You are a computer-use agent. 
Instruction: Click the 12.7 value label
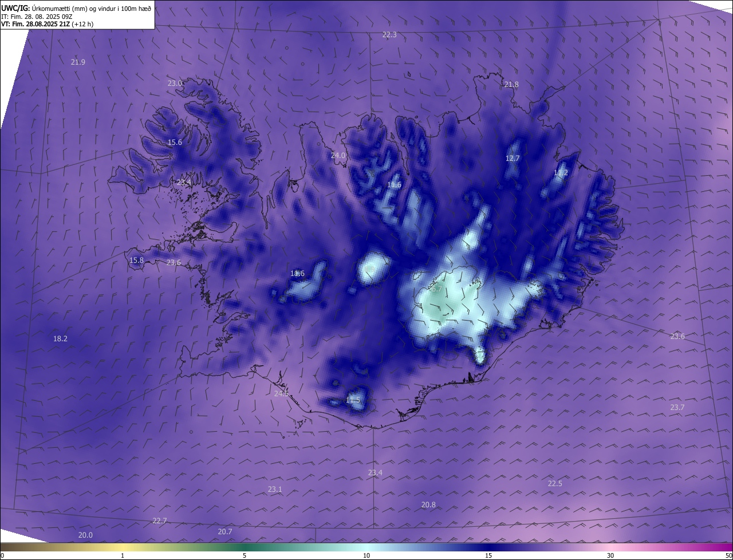pos(513,159)
